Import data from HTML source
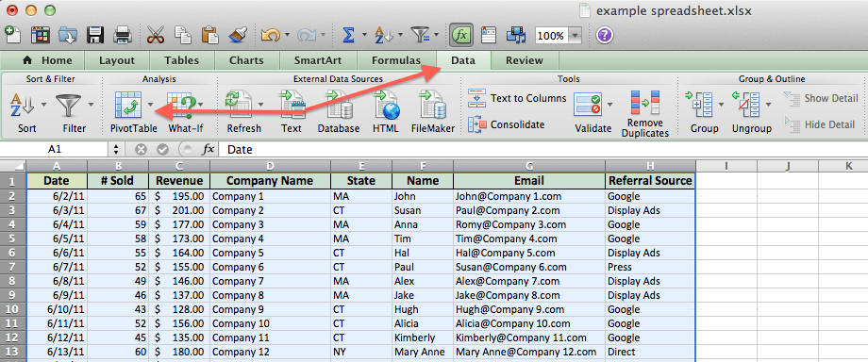This screenshot has width=868, height=362. (x=387, y=106)
